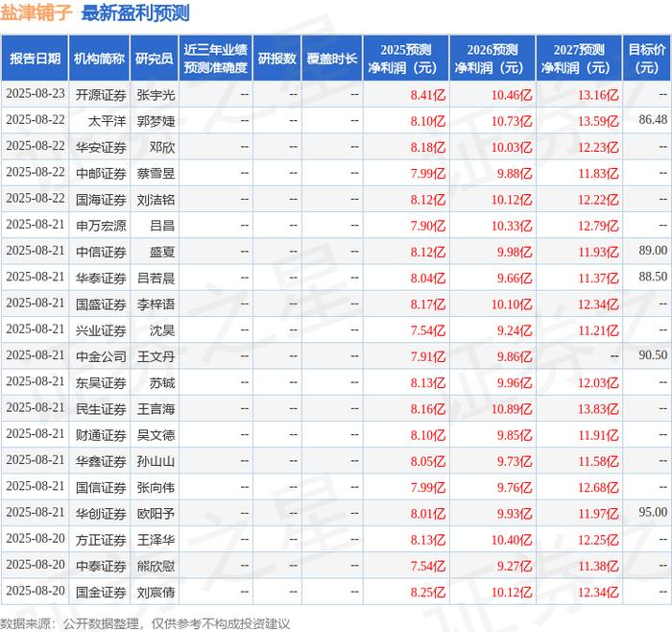
Task: Click analyst name 李梓语
Action: click(x=156, y=304)
